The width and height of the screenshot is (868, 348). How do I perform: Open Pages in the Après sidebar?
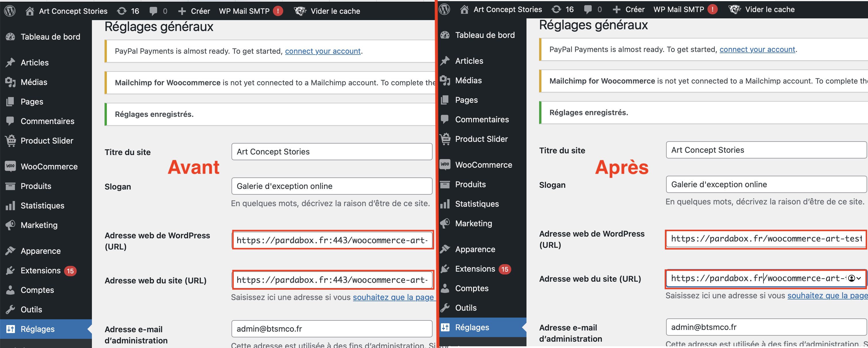[466, 100]
